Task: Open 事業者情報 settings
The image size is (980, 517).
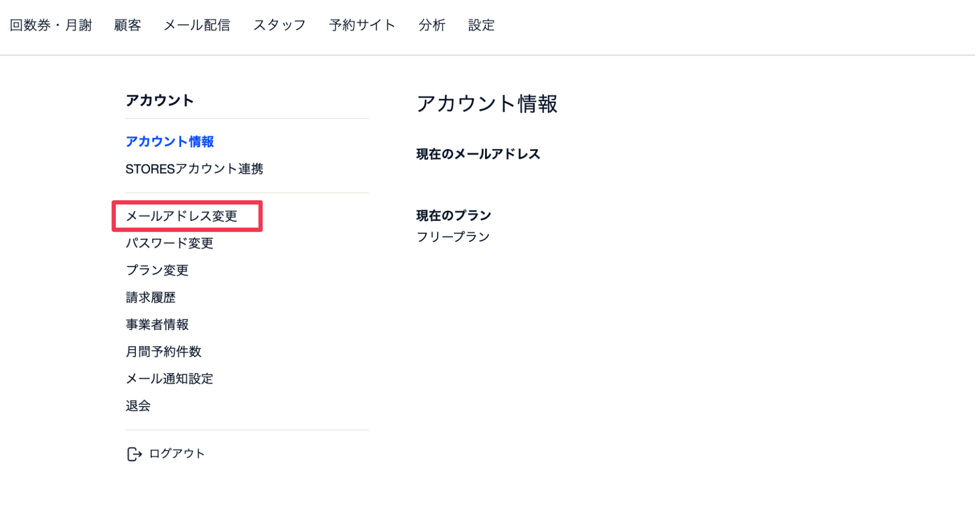Action: click(x=157, y=325)
